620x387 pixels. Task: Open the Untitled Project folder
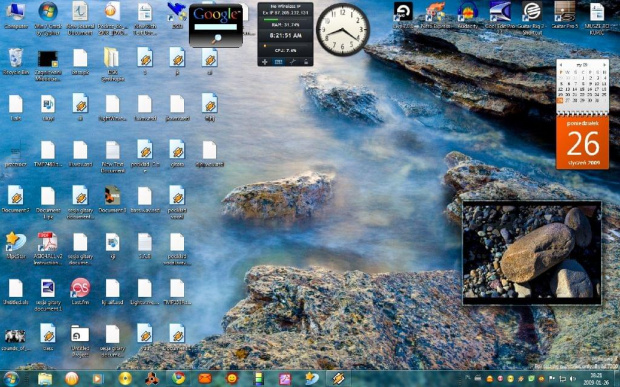tap(80, 340)
